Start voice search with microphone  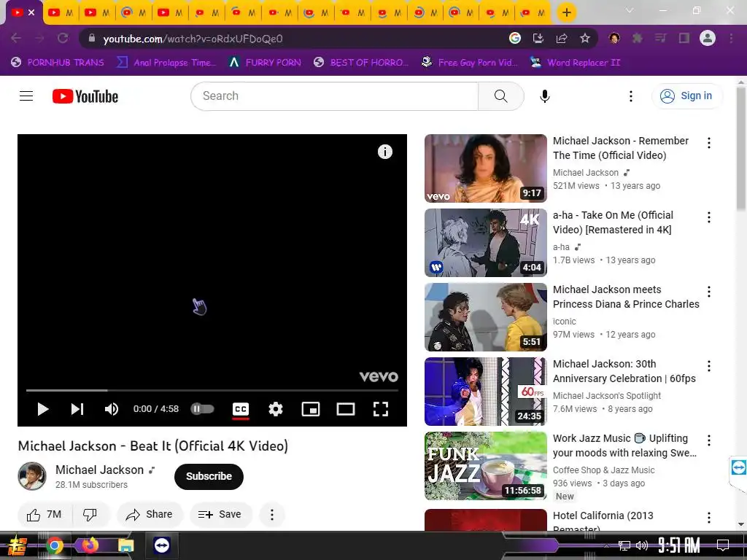click(x=545, y=96)
